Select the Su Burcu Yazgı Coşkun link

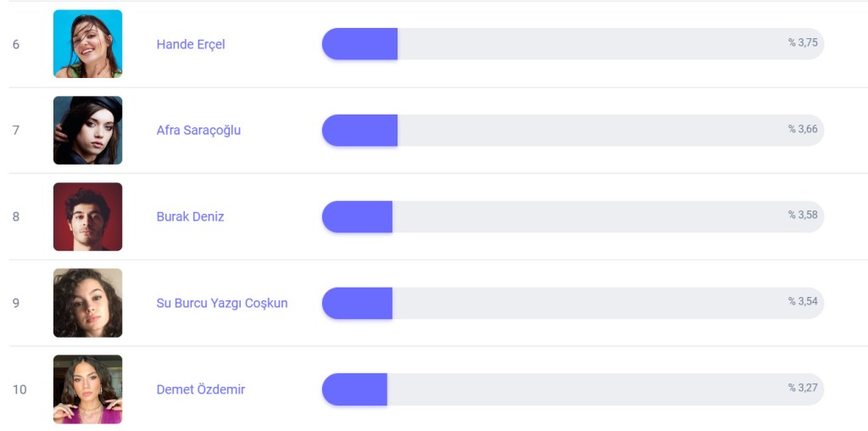(x=222, y=303)
